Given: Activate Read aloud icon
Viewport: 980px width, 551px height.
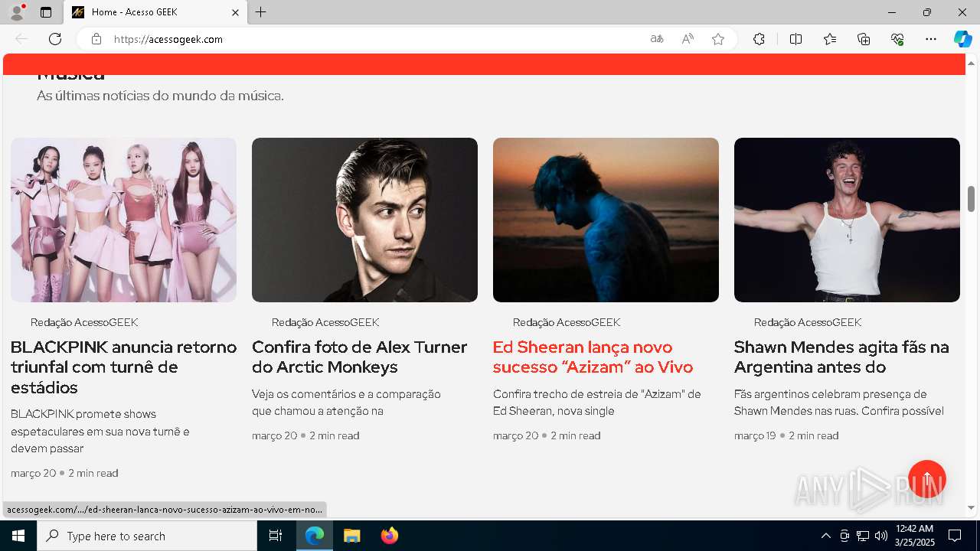Looking at the screenshot, I should click(x=688, y=39).
